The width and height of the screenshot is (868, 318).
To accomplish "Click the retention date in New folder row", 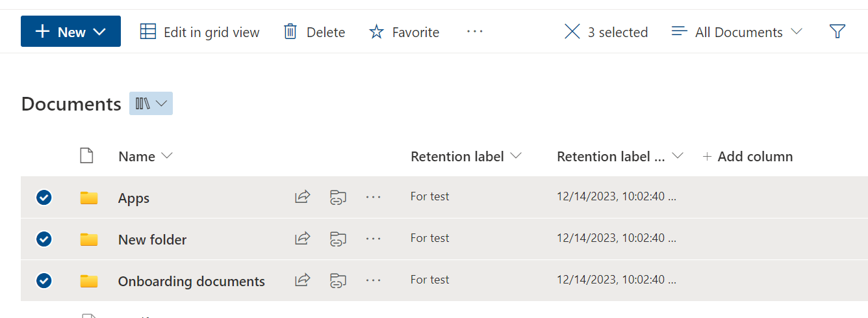I will coord(617,238).
